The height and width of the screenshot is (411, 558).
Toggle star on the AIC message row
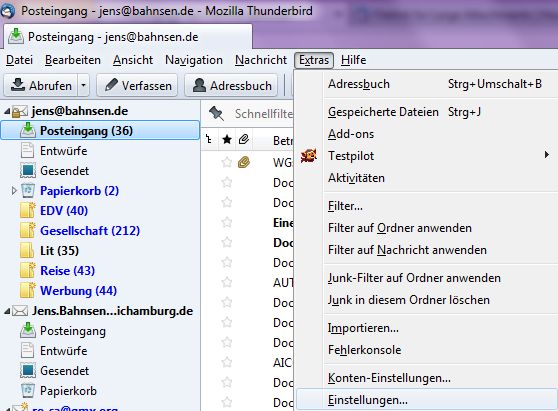pyautogui.click(x=227, y=362)
